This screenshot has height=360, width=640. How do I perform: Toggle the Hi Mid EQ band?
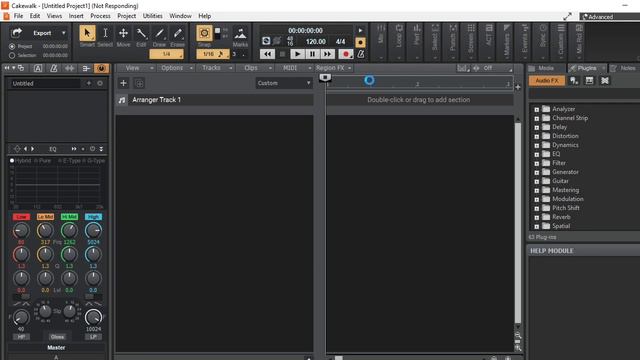tap(69, 217)
